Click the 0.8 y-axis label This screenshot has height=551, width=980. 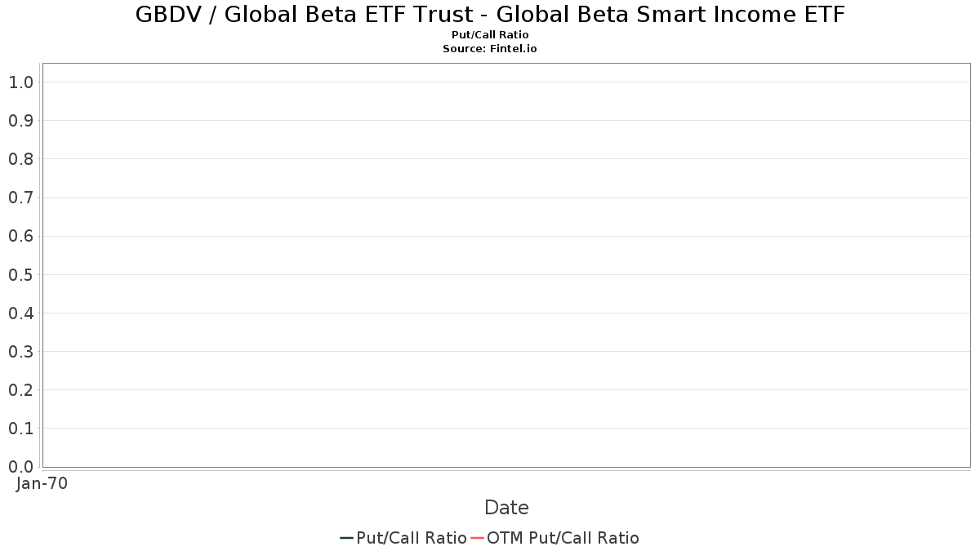pyautogui.click(x=20, y=159)
